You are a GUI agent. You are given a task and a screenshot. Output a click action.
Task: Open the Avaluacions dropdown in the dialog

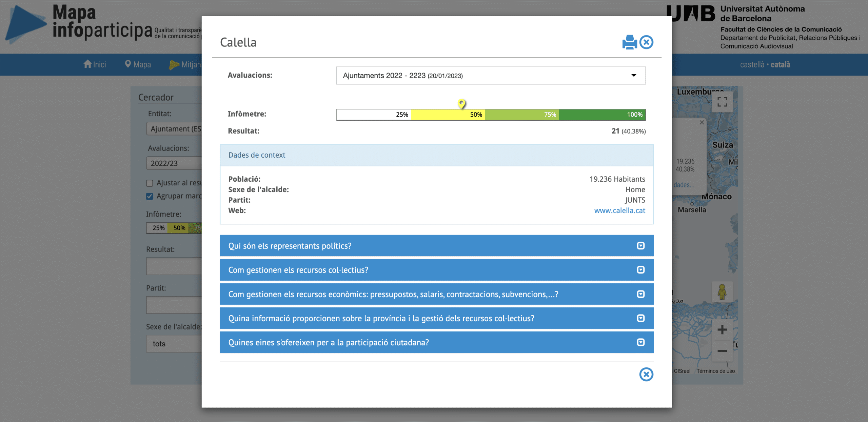pos(491,75)
